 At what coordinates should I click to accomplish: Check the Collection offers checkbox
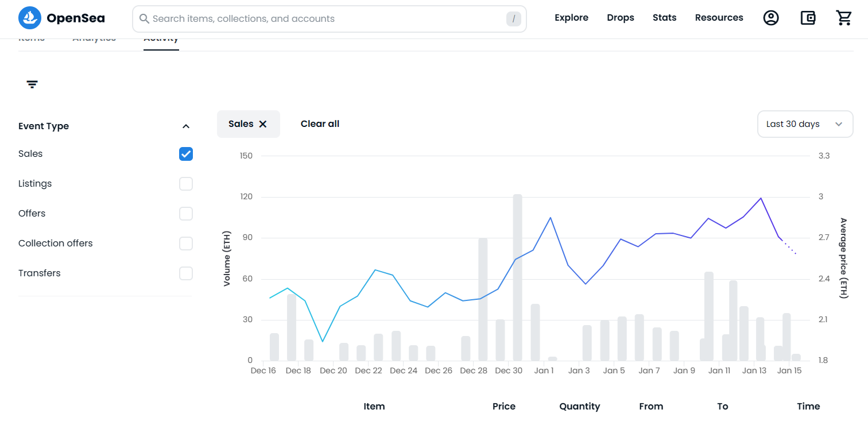click(x=186, y=244)
